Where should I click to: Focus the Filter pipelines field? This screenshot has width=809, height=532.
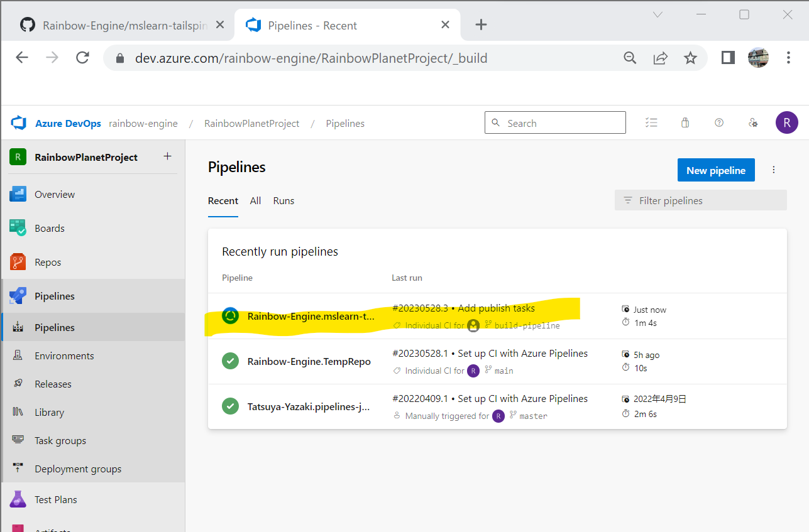[700, 200]
